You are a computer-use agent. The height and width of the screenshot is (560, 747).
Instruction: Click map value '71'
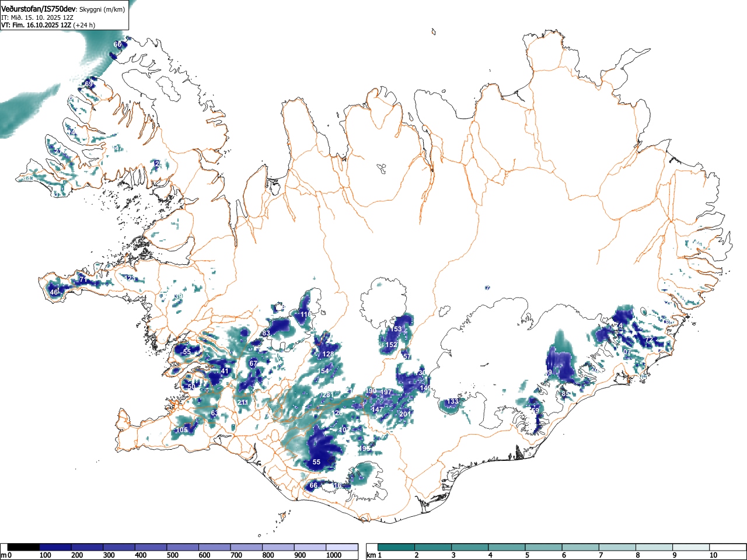83,280
